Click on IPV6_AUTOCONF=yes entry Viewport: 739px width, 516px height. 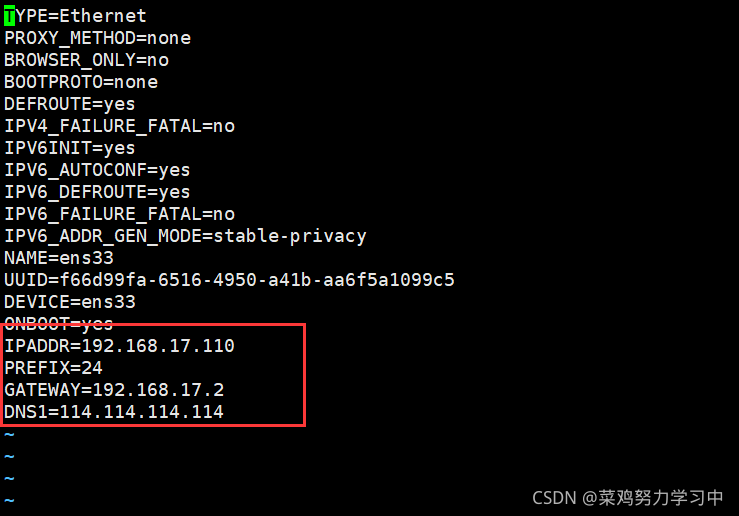tap(97, 170)
